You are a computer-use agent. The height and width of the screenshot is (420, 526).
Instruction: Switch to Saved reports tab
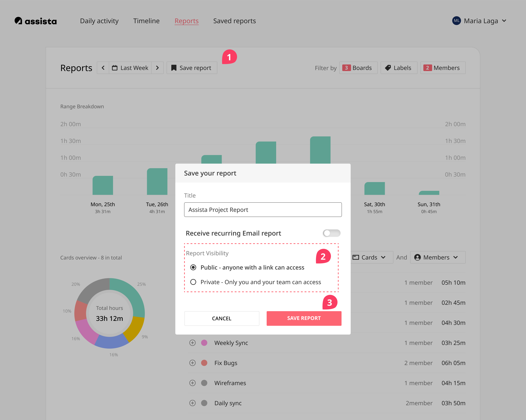[235, 21]
